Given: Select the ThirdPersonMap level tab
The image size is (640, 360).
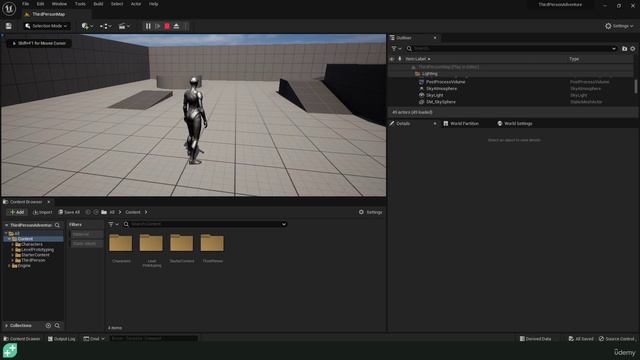Looking at the screenshot, I should pyautogui.click(x=48, y=14).
